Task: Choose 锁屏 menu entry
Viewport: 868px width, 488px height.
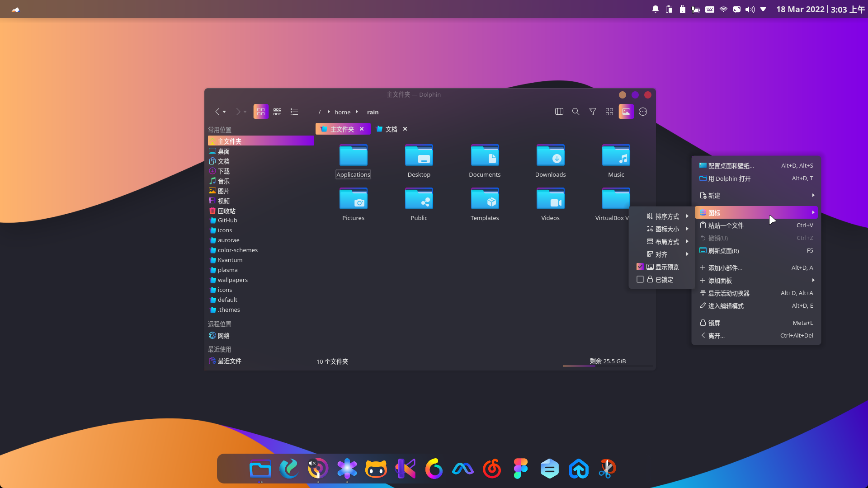Action: pos(756,323)
